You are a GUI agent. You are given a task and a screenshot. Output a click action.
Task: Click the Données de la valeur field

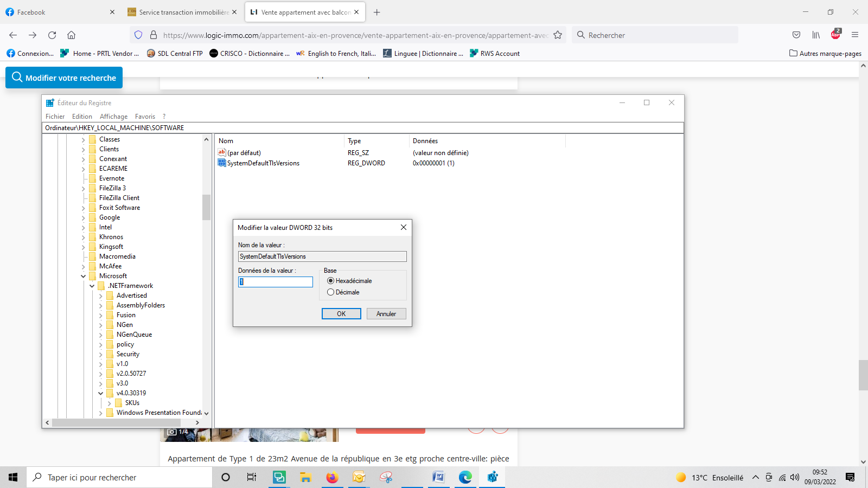[x=276, y=282]
